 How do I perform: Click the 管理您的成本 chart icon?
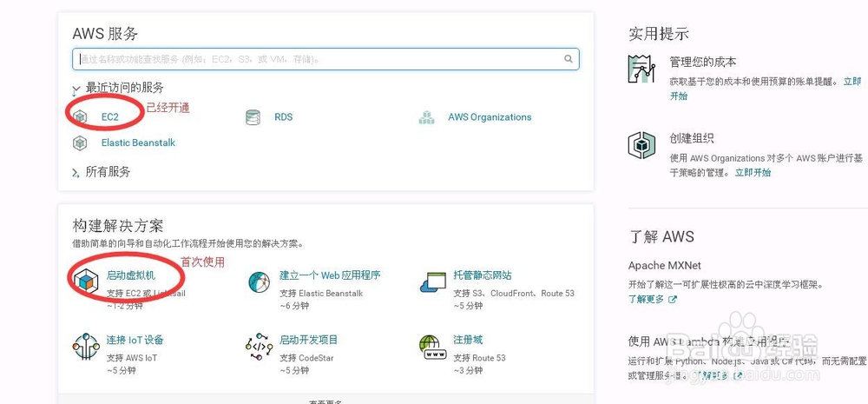[x=641, y=70]
